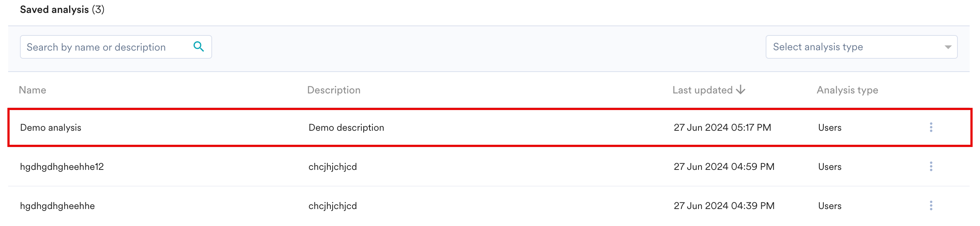Open the Demo analysis saved analysis
This screenshot has width=980, height=226.
(x=51, y=127)
